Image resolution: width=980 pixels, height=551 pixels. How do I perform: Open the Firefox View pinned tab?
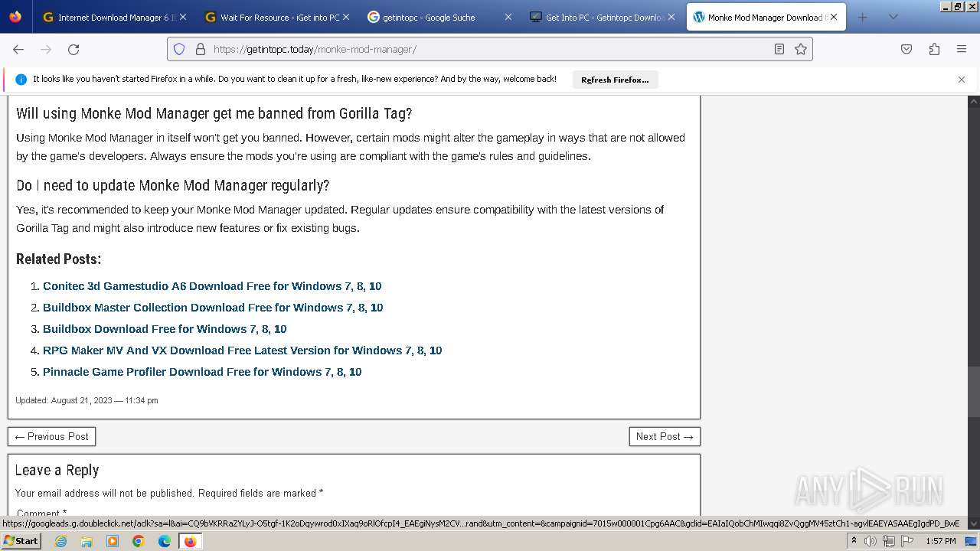click(15, 17)
